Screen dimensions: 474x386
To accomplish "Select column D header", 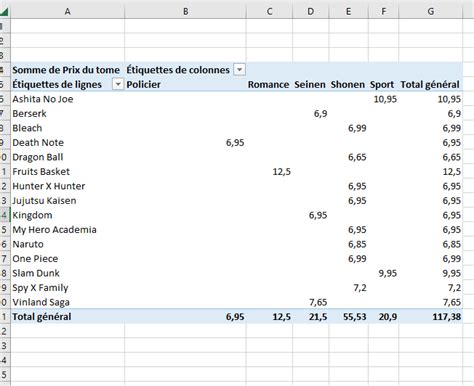I will coord(311,12).
